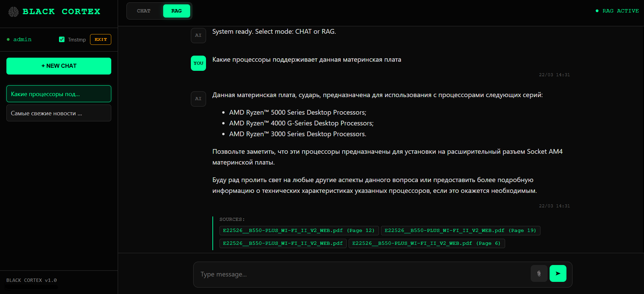This screenshot has height=294, width=644.
Task: Select the RAG mode tab
Action: click(x=176, y=11)
